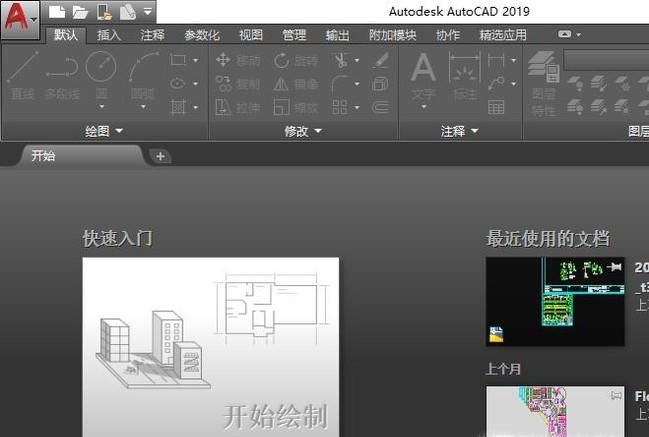Expand the rectangle tool dropdown arrow
This screenshot has width=649, height=437.
tap(196, 60)
